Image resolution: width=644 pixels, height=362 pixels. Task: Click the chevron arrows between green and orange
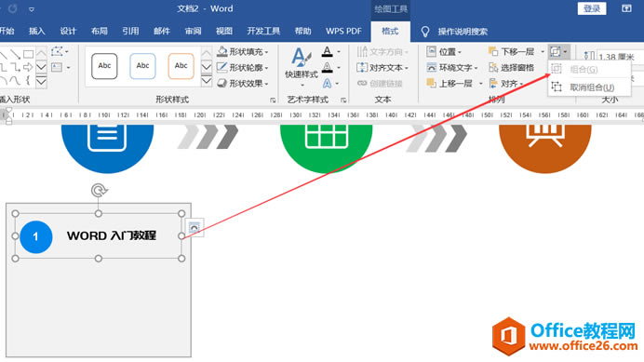click(x=436, y=139)
